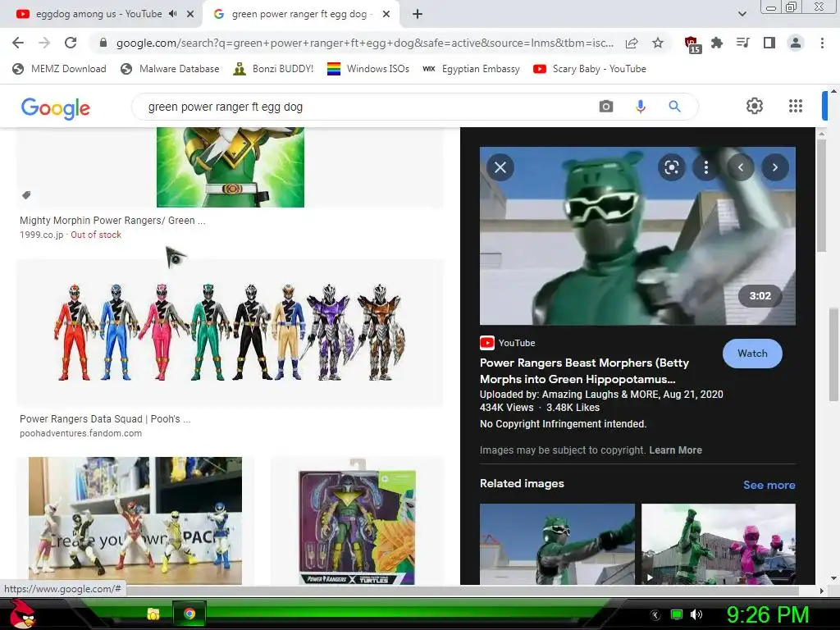The width and height of the screenshot is (840, 630).
Task: Click the Chrome taskbar icon
Action: tap(189, 614)
